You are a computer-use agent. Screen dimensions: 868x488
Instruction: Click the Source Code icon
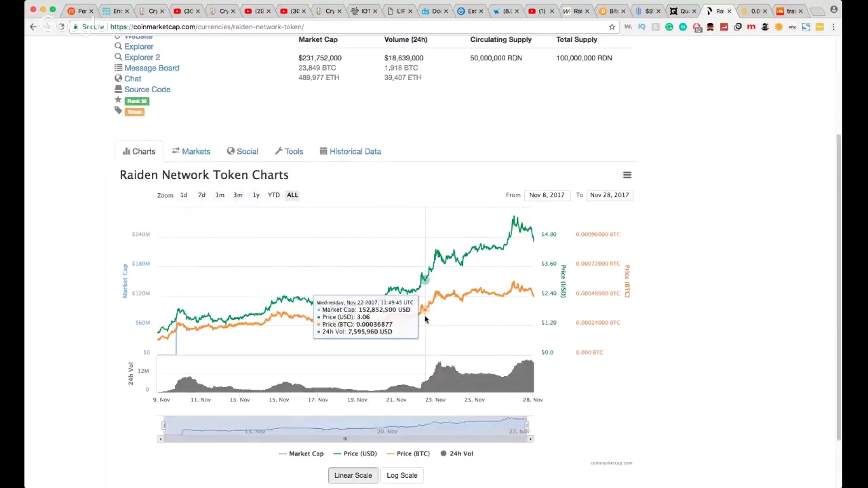pyautogui.click(x=118, y=89)
